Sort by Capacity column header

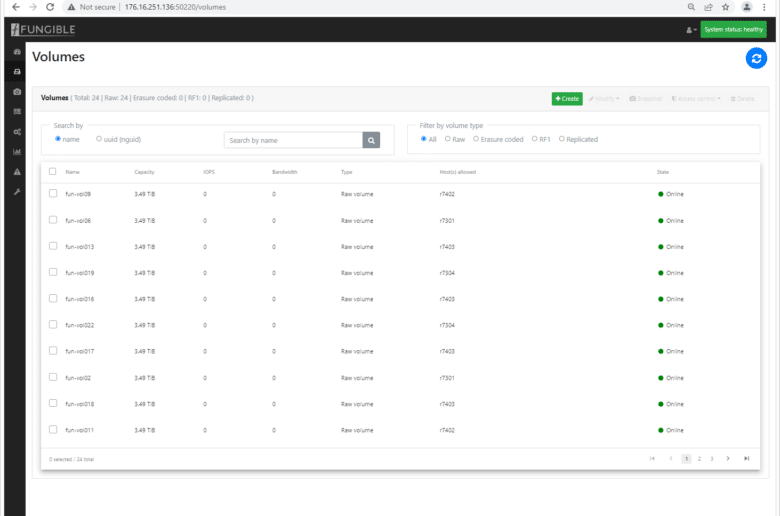click(144, 172)
